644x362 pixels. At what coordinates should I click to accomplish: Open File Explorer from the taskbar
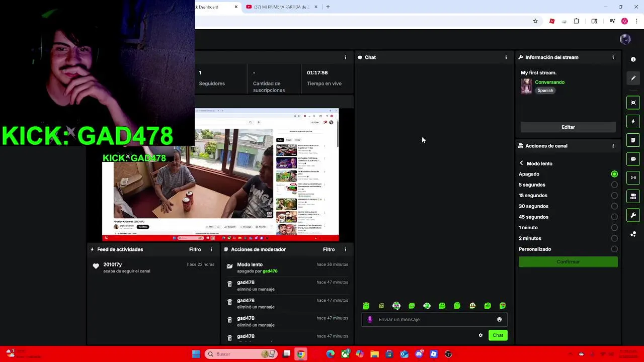tap(374, 354)
